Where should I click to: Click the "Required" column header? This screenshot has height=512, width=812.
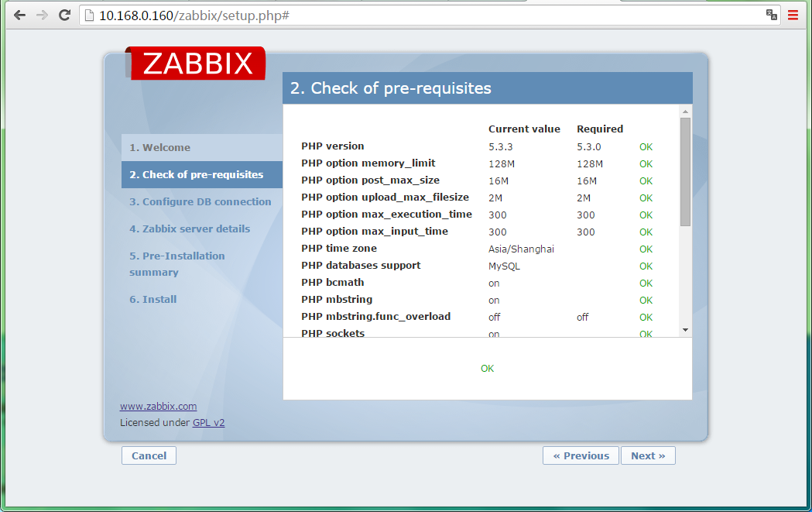(x=600, y=129)
